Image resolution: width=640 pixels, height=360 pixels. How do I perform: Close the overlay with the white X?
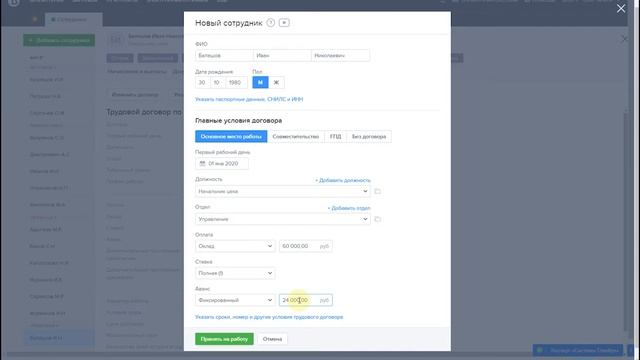621,9
